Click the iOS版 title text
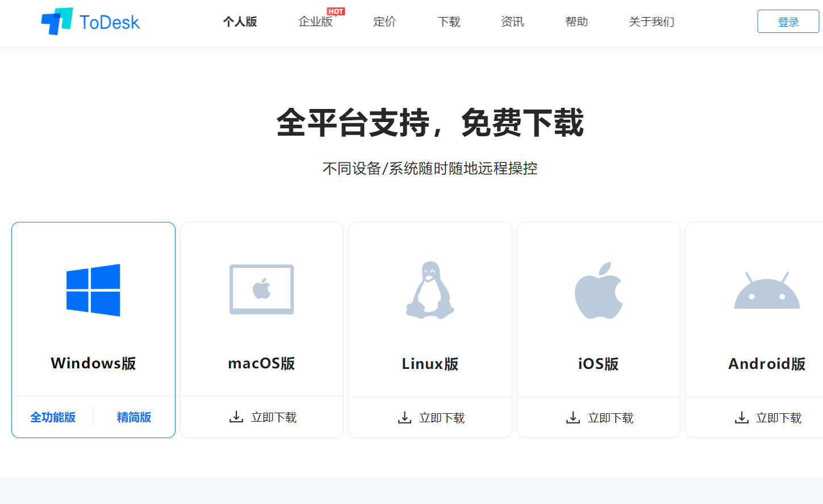This screenshot has height=504, width=823. 599,364
